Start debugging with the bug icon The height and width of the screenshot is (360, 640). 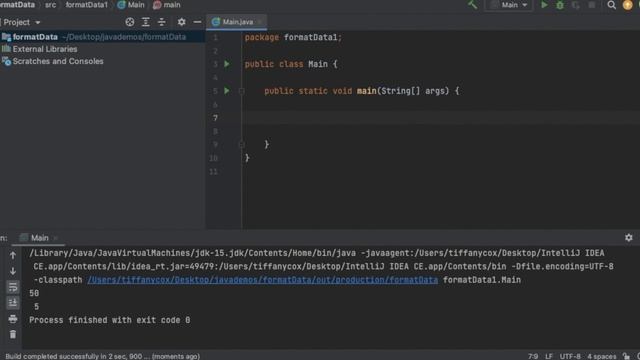(x=560, y=5)
